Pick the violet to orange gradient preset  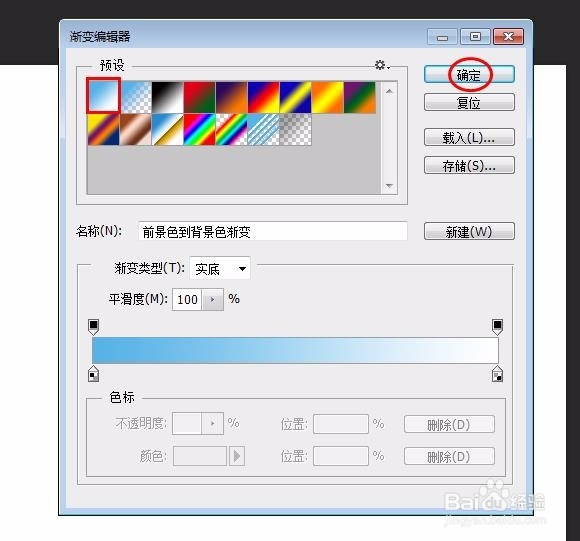coord(232,97)
